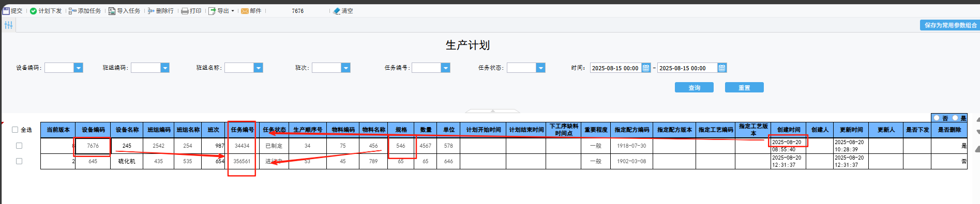Click the 删除行 delete row icon
980x204 pixels.
pyautogui.click(x=151, y=11)
